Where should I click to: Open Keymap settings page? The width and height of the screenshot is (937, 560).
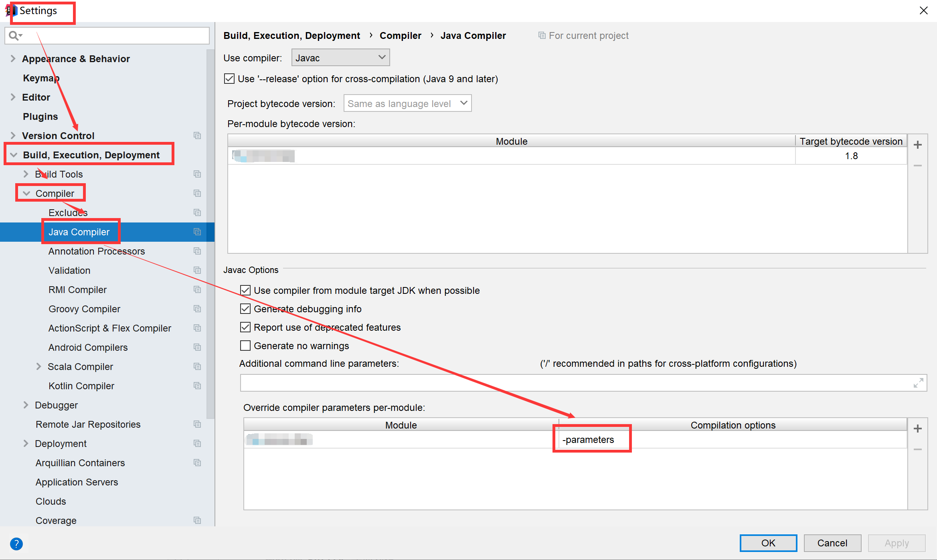[x=41, y=78]
